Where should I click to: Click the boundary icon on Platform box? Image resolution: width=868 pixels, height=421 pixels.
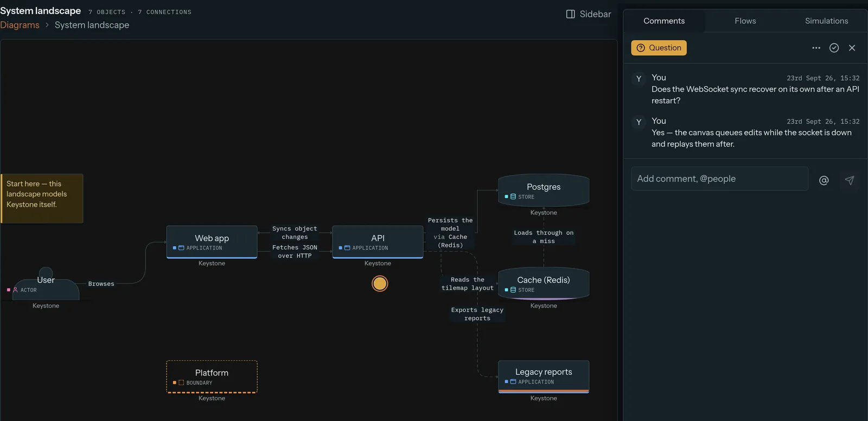point(181,383)
